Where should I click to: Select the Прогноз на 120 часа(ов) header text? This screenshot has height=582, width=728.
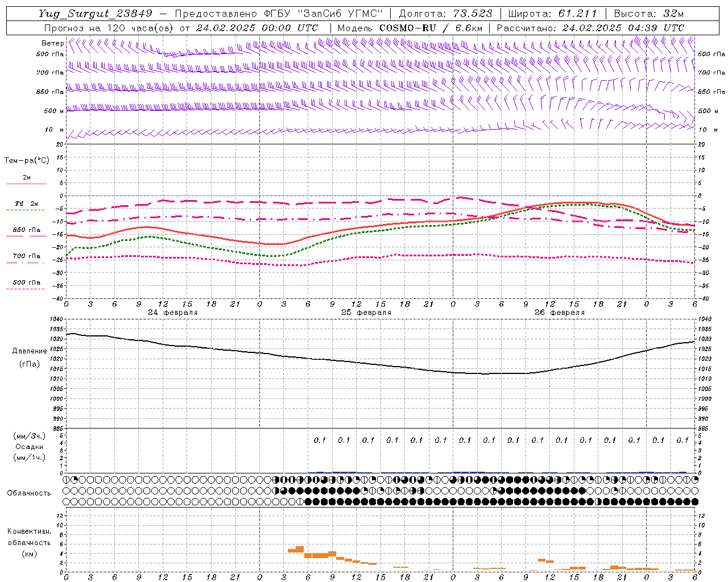tap(110, 28)
